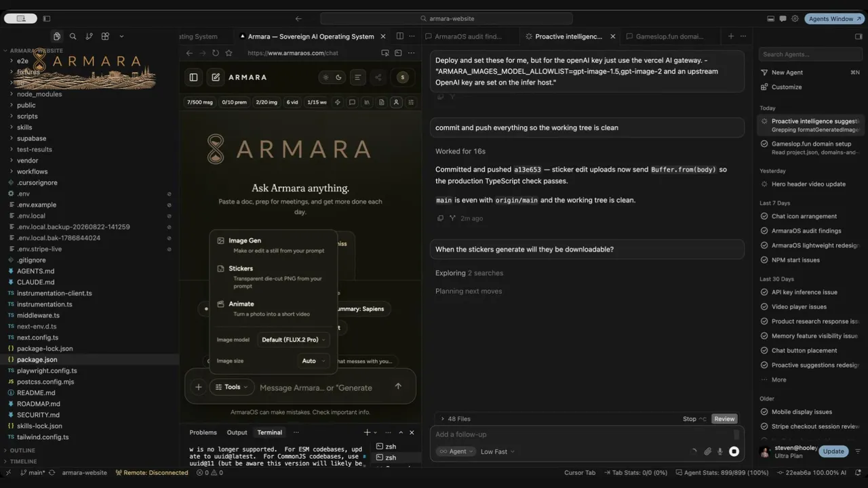The image size is (868, 488).
Task: Switch Armara to dark theme moon icon
Action: pos(339,77)
